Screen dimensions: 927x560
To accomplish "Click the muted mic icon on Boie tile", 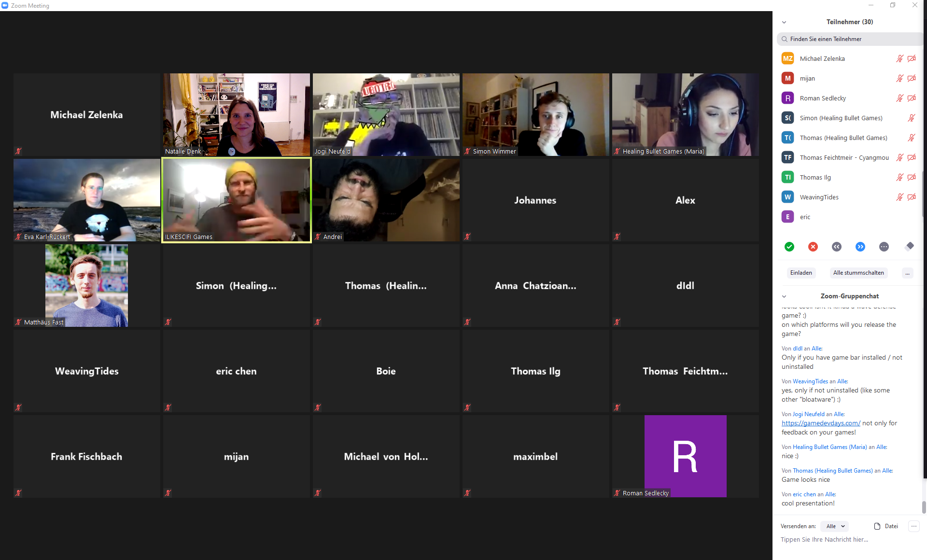I will [318, 407].
